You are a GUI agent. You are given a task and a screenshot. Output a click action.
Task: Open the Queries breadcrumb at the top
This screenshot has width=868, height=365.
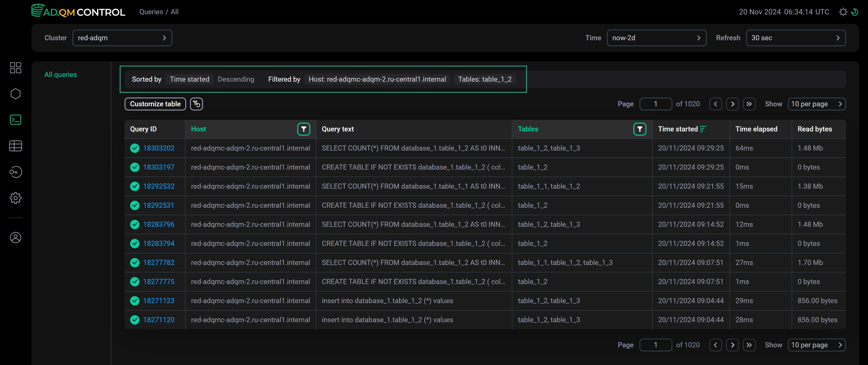(x=150, y=11)
